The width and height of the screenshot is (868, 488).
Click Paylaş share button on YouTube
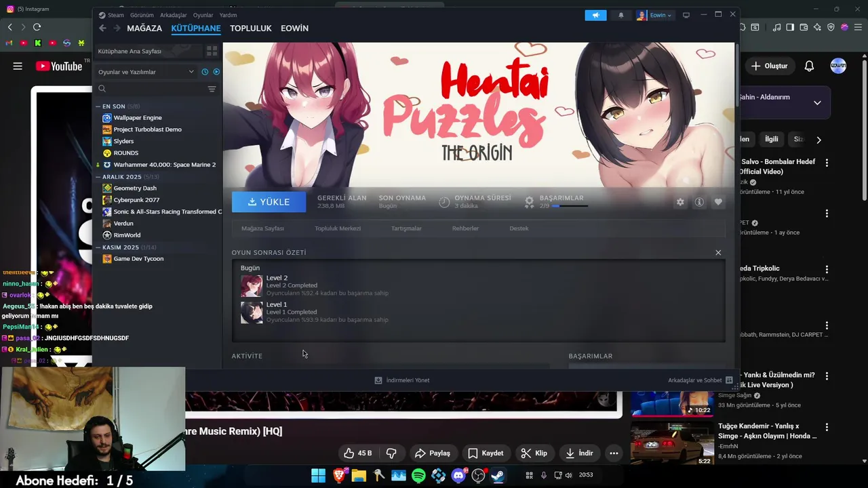pos(433,453)
